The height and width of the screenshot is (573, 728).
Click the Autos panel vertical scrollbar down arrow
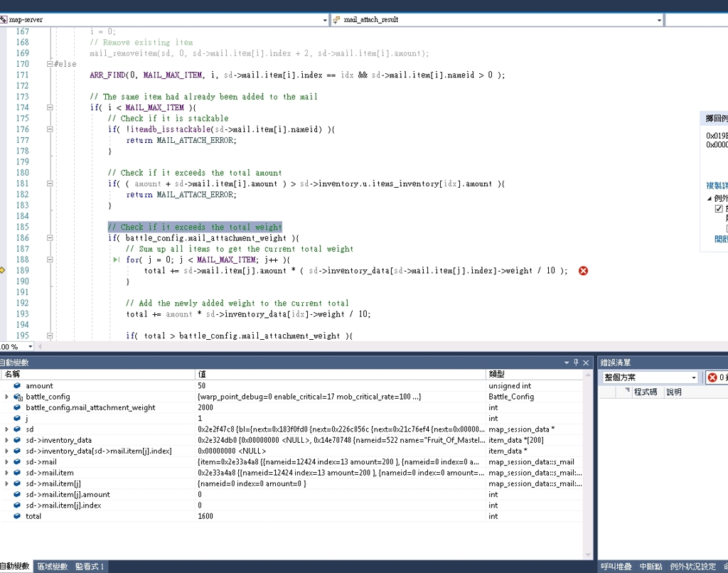[588, 555]
